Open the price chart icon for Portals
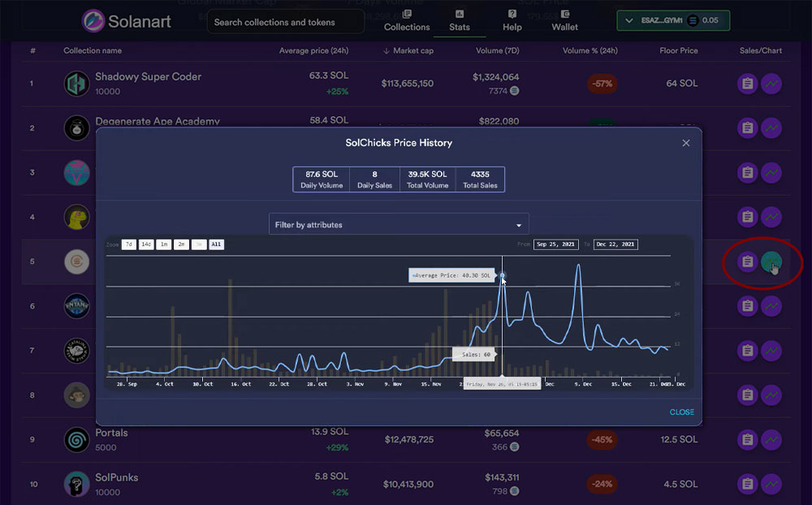The image size is (812, 505). 771,440
